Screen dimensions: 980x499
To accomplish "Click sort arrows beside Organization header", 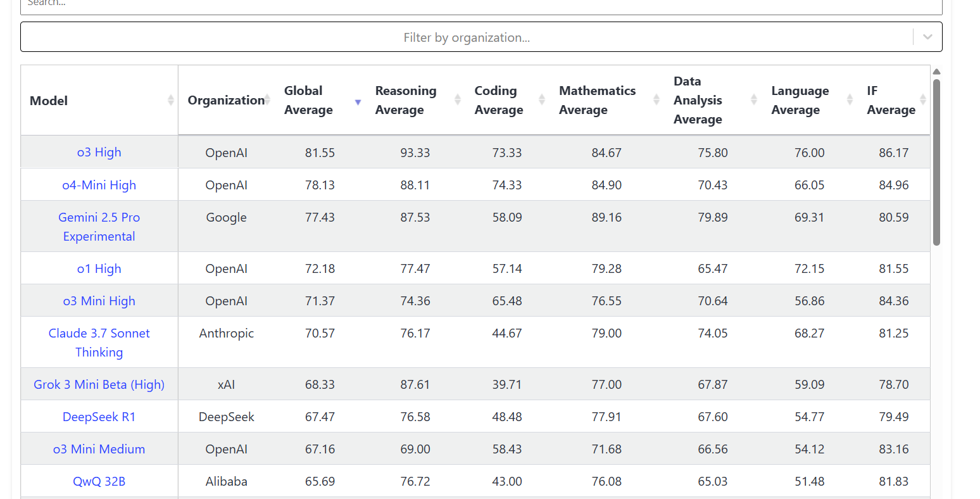I will pos(267,99).
